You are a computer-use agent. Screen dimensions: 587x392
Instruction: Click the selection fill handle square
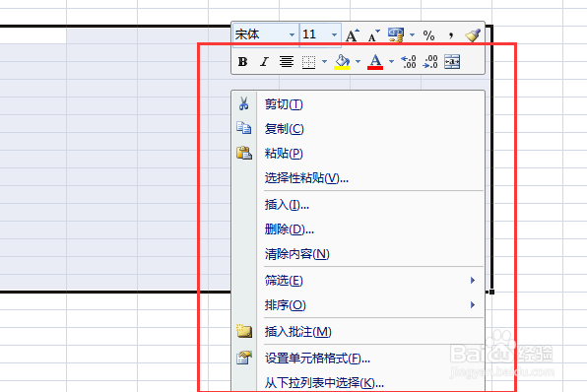tap(491, 292)
